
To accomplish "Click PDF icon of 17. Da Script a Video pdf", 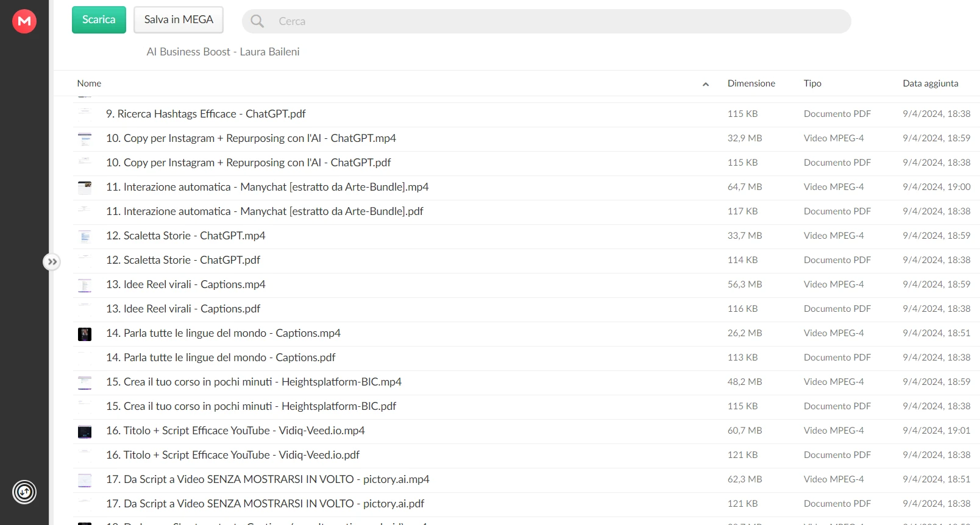I will 85,504.
